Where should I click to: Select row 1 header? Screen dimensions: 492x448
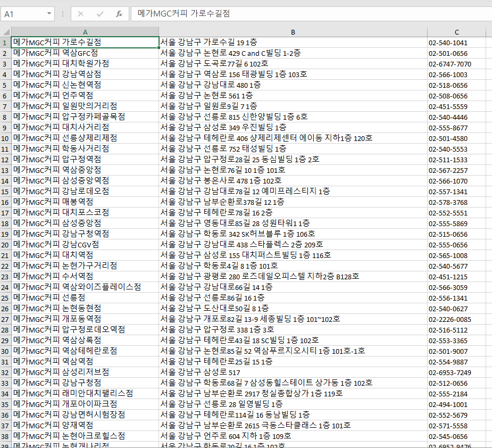(5, 43)
